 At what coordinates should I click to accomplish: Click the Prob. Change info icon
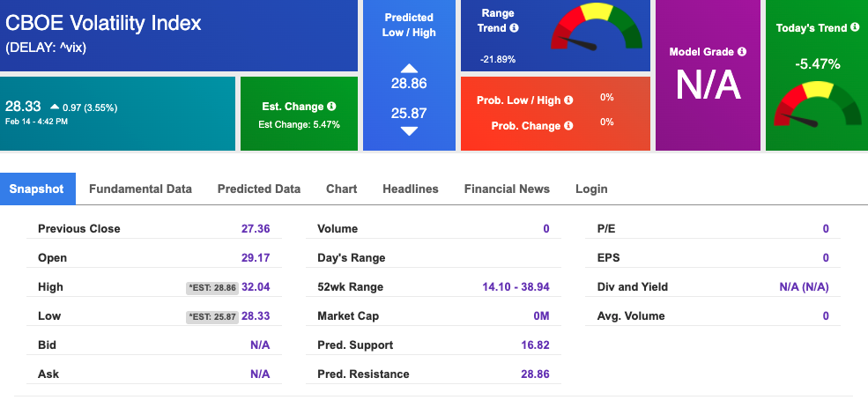568,126
